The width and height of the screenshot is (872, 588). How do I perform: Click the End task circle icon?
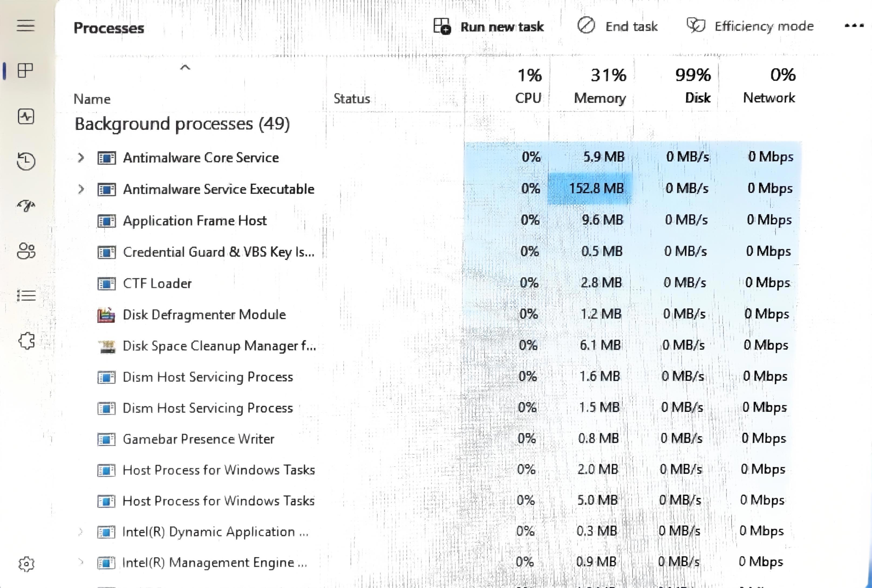[x=586, y=26]
